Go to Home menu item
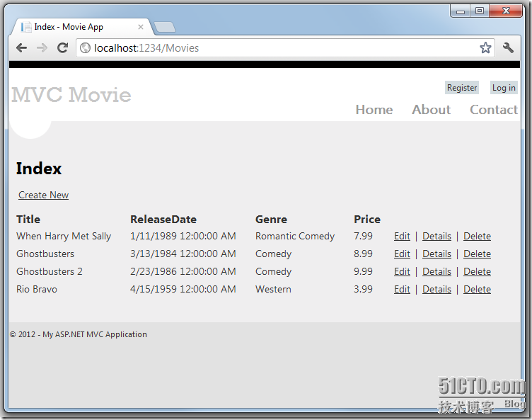Viewport: 532px width, 420px height. pos(374,110)
